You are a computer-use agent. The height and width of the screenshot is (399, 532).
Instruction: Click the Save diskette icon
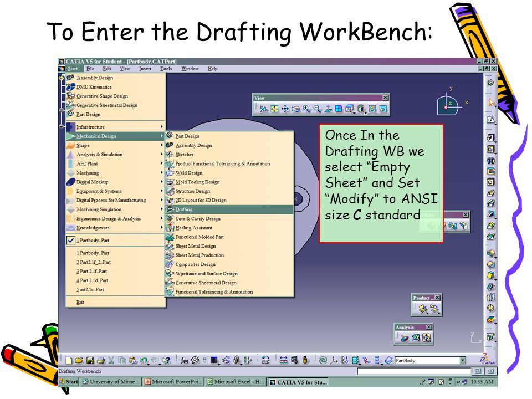(x=90, y=360)
